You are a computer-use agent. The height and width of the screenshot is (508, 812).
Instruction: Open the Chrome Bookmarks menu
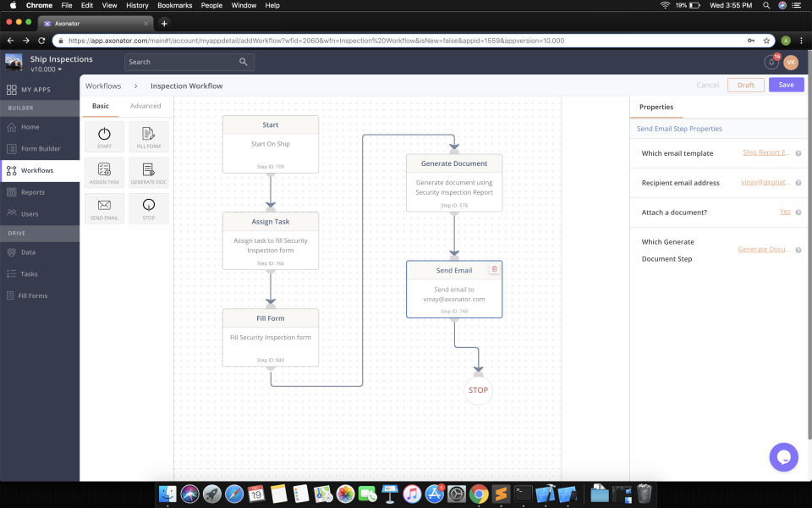[174, 5]
